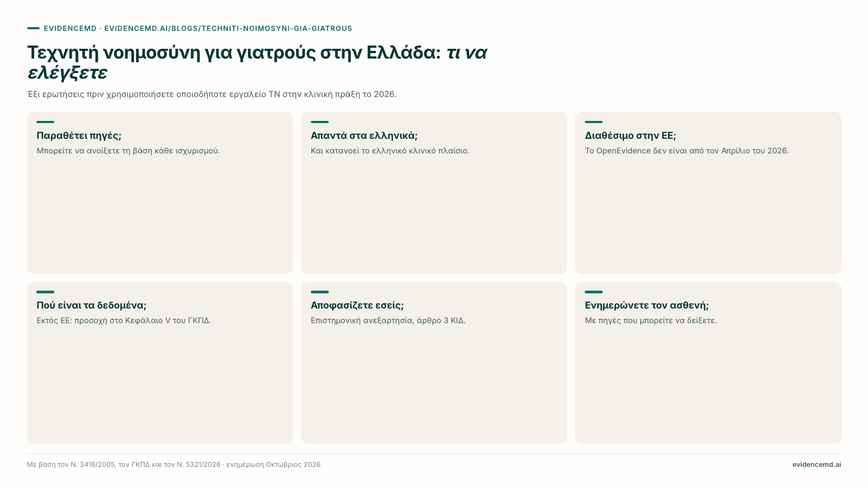Select the 'Ενημερώνετε τον ασθενή;' card heading

click(x=647, y=305)
